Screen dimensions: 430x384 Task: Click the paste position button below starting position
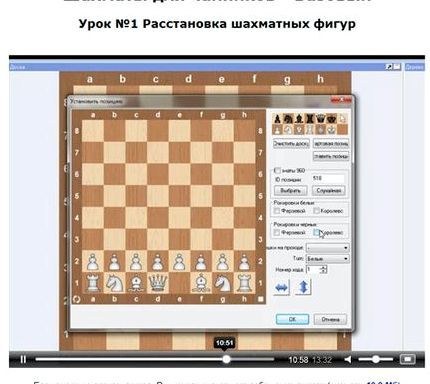point(331,156)
